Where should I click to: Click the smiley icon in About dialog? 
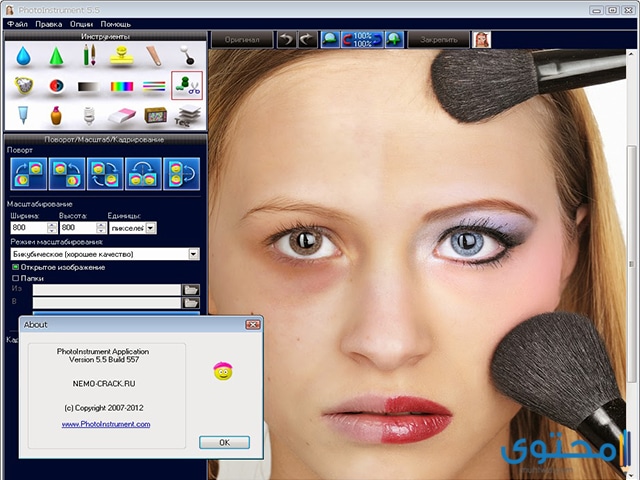(x=223, y=371)
